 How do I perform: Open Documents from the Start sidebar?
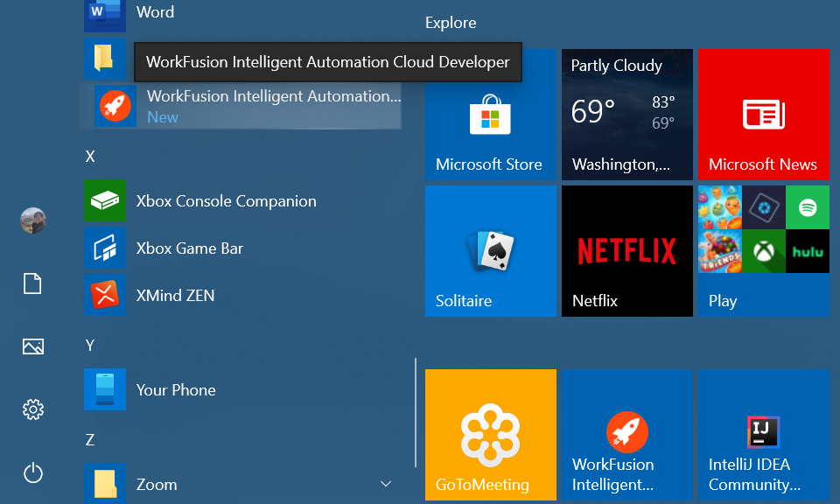32,283
